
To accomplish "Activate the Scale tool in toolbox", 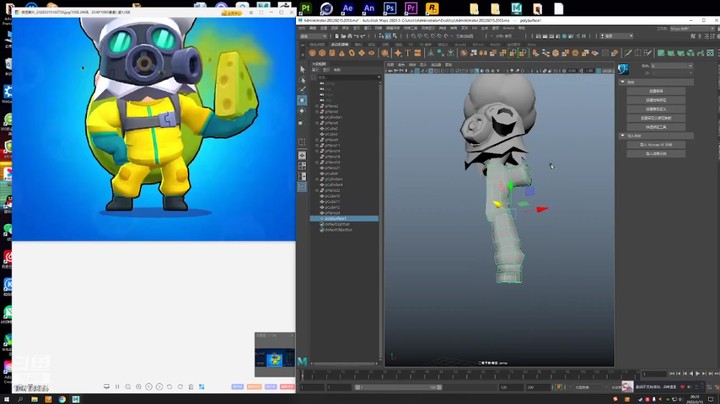I will pyautogui.click(x=302, y=122).
